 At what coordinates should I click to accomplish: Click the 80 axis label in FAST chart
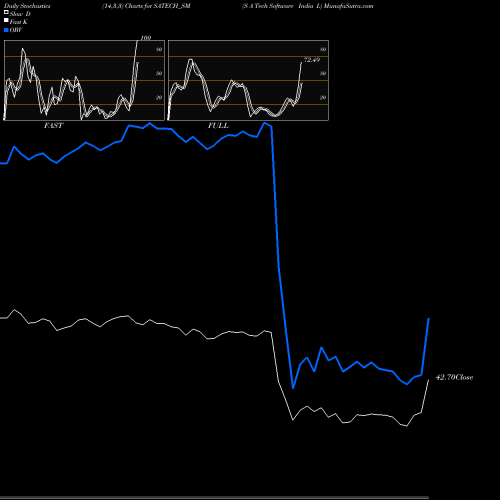(159, 49)
